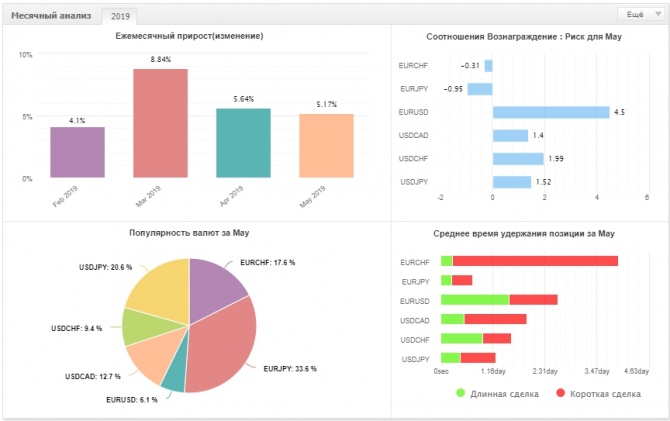
Task: Click the 'EURJPY: 33.6 %' pie label
Action: click(290, 369)
